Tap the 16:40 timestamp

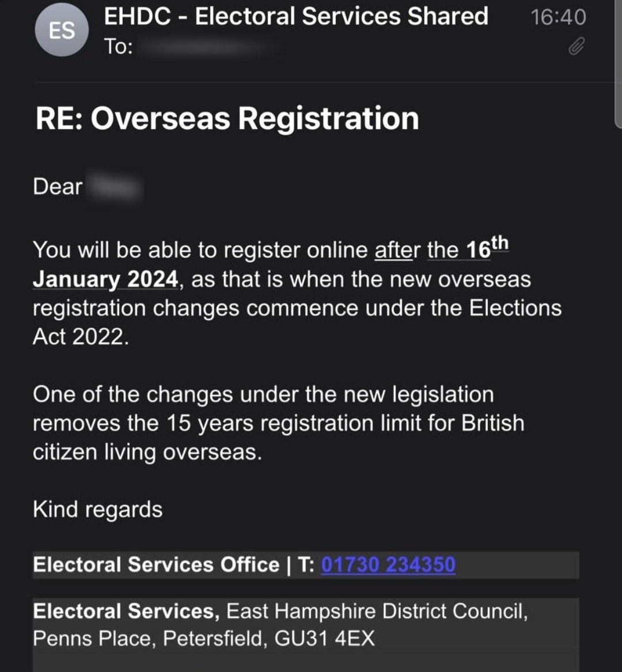tap(558, 17)
